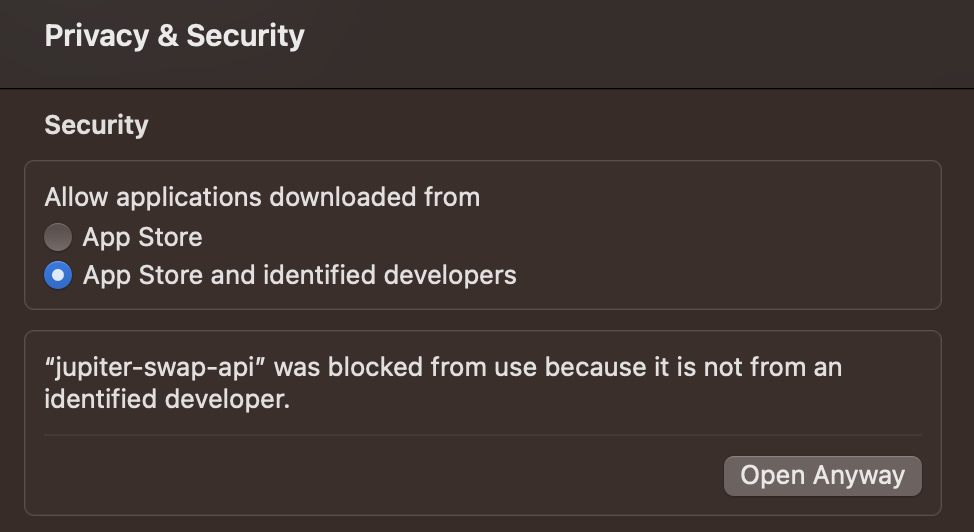Click the Privacy & Security pane title
This screenshot has width=974, height=532.
(174, 36)
